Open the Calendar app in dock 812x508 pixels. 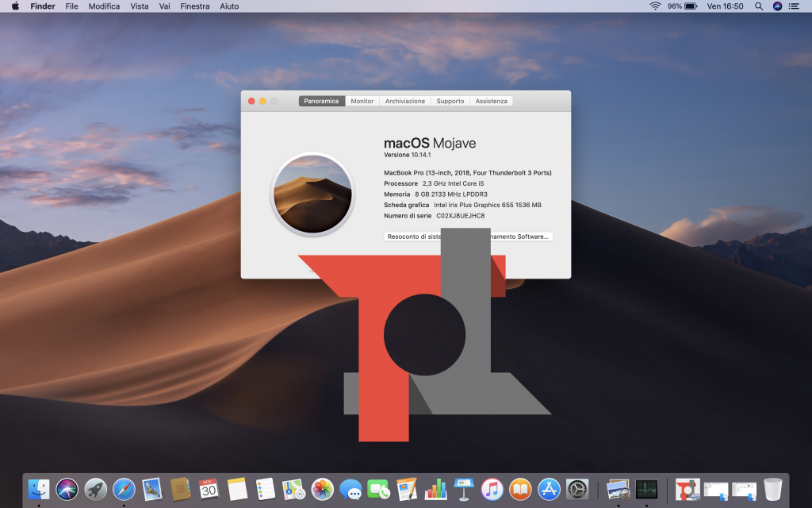click(x=209, y=489)
